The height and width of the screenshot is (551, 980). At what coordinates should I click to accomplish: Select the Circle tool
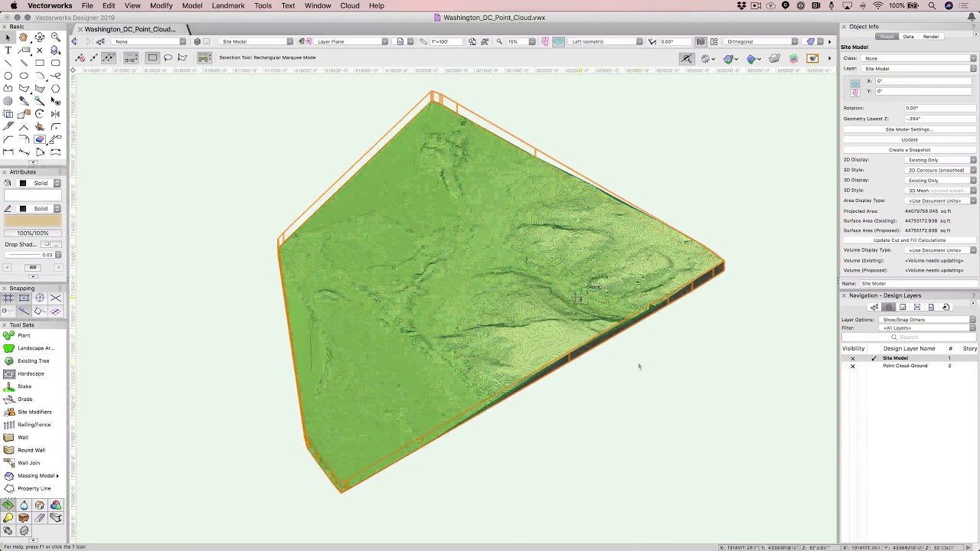[8, 76]
